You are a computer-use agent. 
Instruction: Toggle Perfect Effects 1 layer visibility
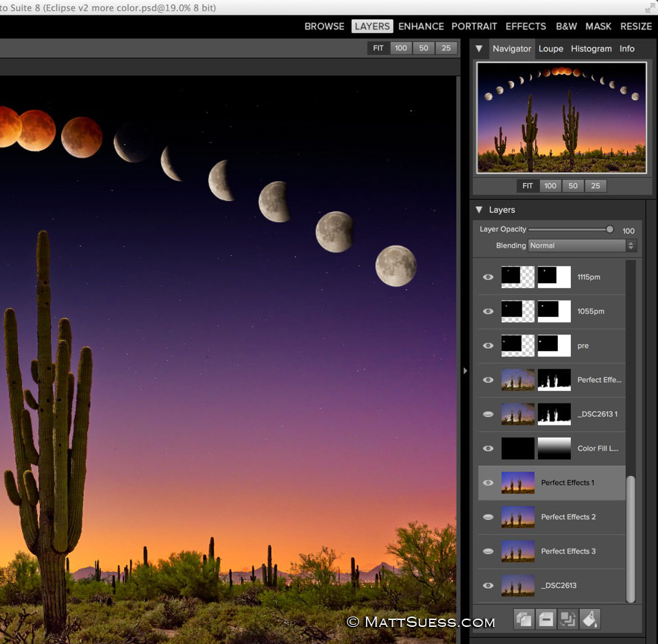pyautogui.click(x=488, y=483)
